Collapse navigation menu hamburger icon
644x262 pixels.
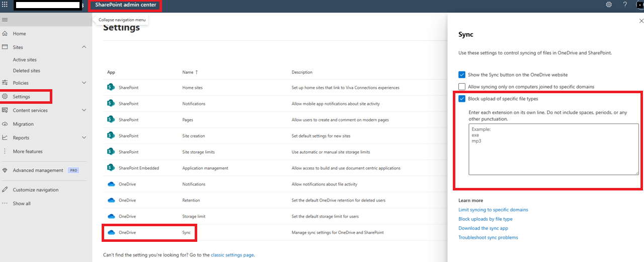click(5, 20)
